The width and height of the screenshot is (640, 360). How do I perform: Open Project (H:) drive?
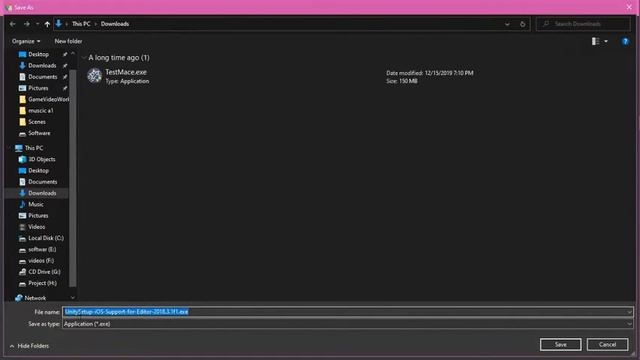coord(42,283)
